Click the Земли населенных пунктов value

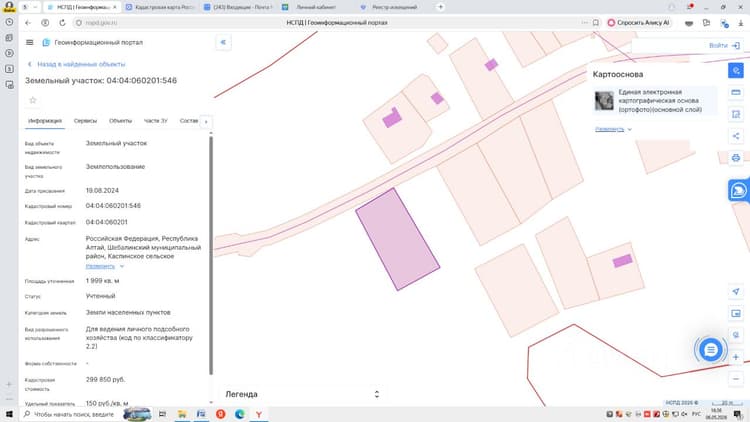128,312
